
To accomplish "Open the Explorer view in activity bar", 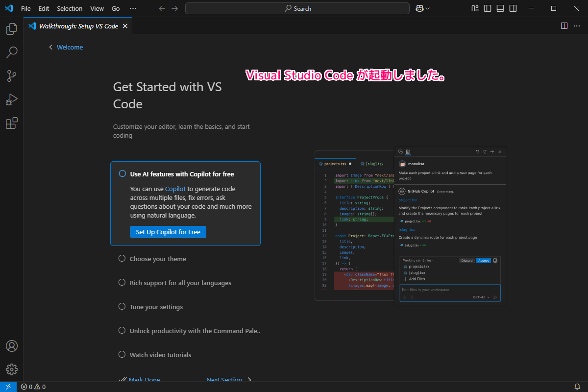I will coord(11,29).
